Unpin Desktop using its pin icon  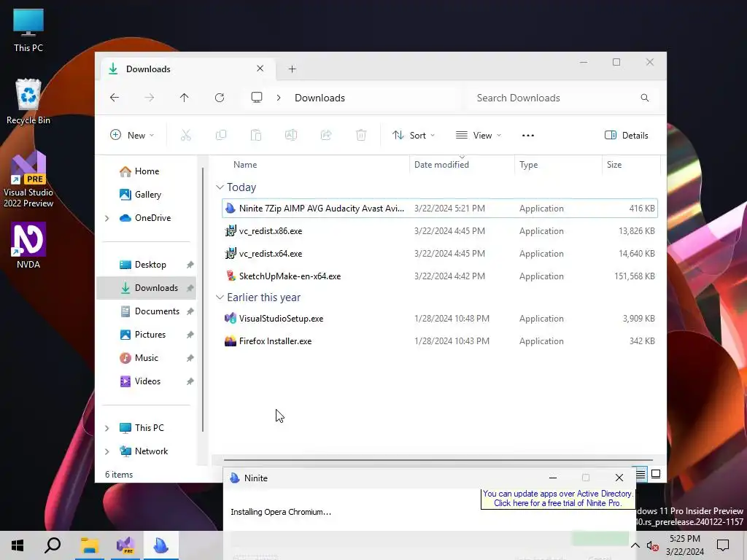click(190, 265)
